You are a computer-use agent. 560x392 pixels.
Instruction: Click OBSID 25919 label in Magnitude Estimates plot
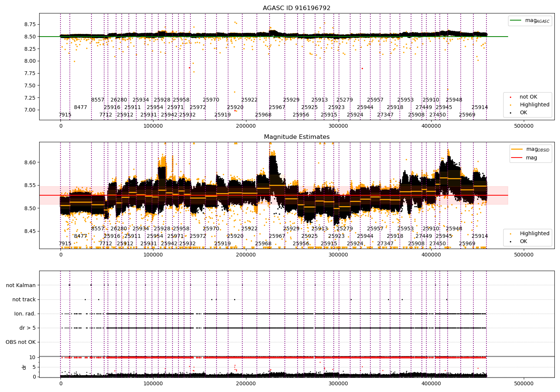pos(223,243)
